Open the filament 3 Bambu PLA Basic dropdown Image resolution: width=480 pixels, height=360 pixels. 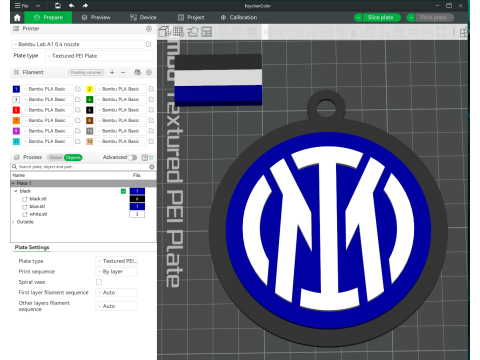pos(47,99)
